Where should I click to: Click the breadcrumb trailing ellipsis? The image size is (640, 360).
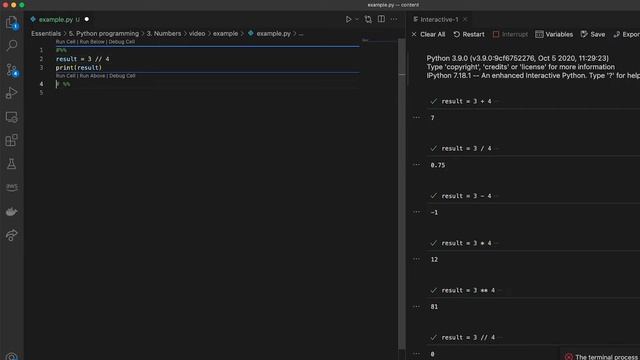click(x=301, y=33)
